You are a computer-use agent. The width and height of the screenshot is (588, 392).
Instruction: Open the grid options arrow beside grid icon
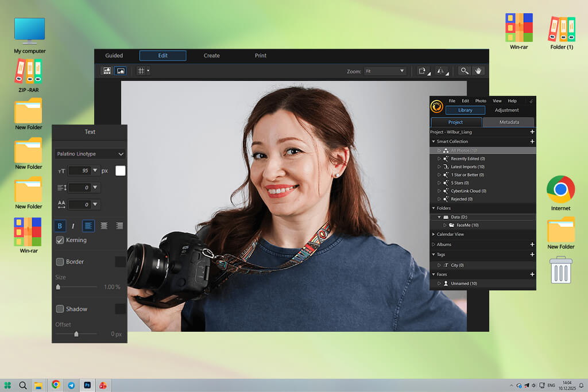tap(148, 71)
